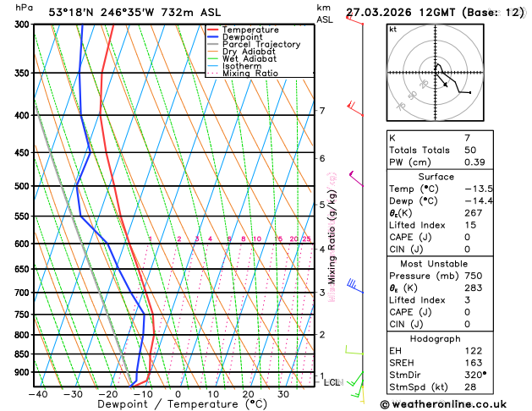Select the Parcel Trajectory legend entry

[x=261, y=45]
